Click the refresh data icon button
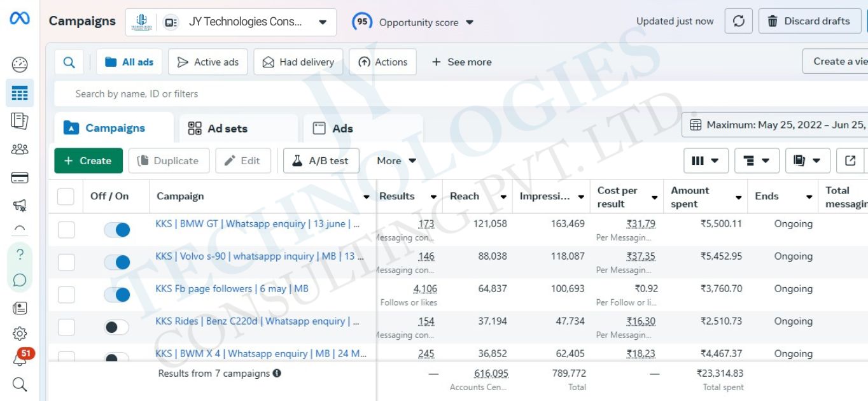 point(739,21)
